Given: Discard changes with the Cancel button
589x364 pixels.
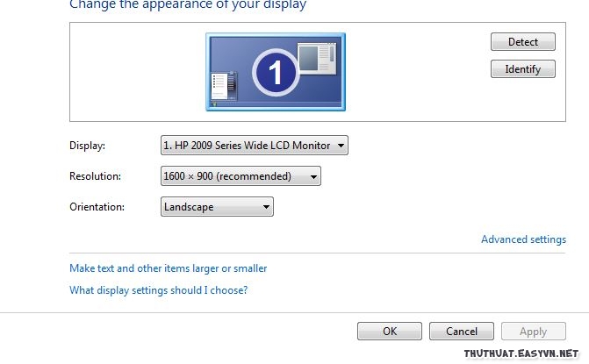Looking at the screenshot, I should (462, 332).
